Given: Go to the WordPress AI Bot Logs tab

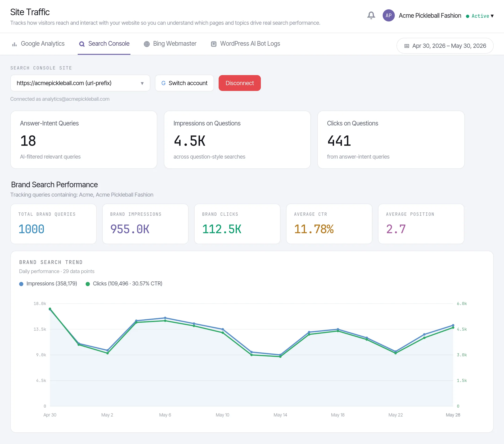Looking at the screenshot, I should [245, 44].
